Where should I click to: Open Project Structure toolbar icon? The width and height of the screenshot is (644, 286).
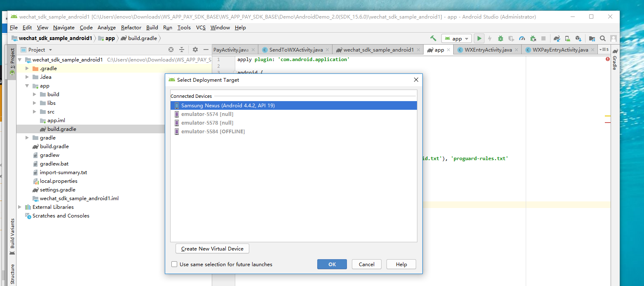click(x=592, y=38)
